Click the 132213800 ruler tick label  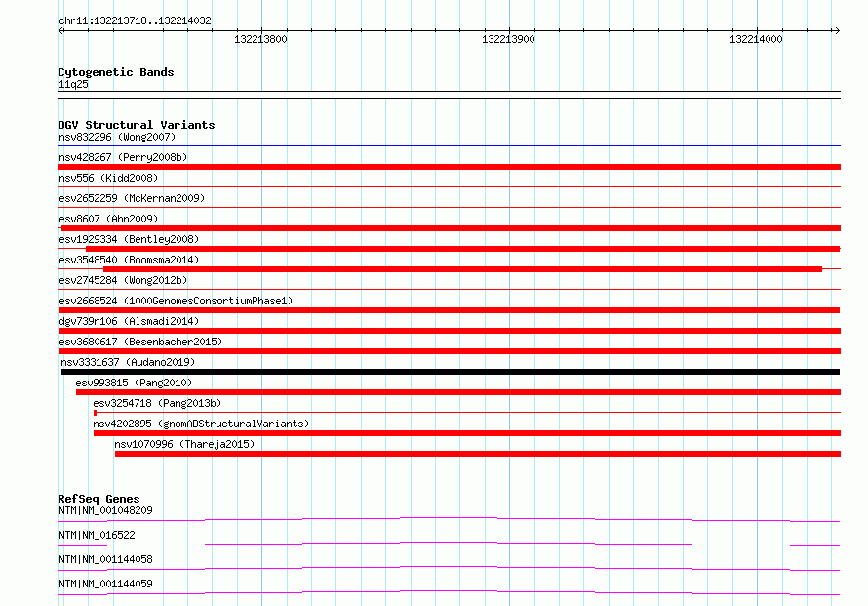click(x=260, y=39)
